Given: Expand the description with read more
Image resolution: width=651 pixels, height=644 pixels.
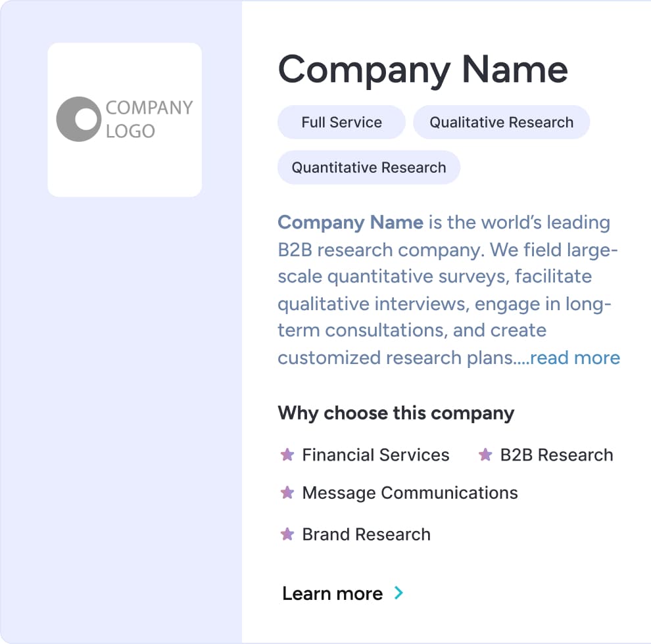Looking at the screenshot, I should [x=575, y=358].
